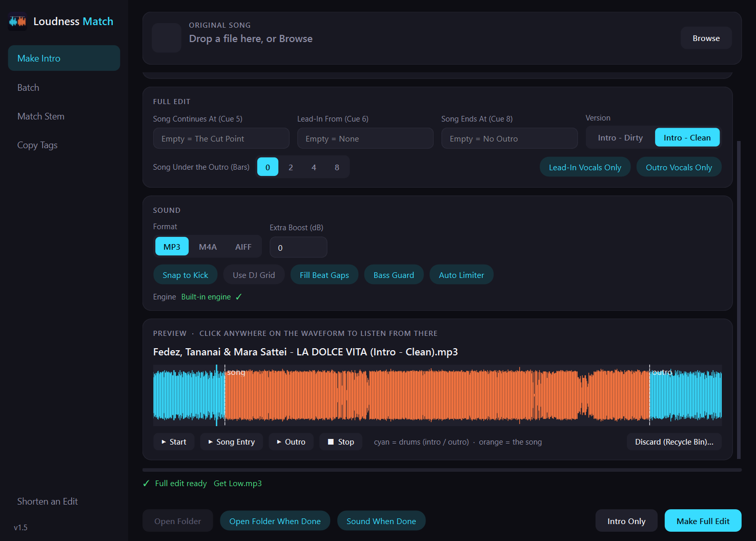This screenshot has width=756, height=541.
Task: Click Discard (Recycle Bin) button
Action: tap(674, 442)
